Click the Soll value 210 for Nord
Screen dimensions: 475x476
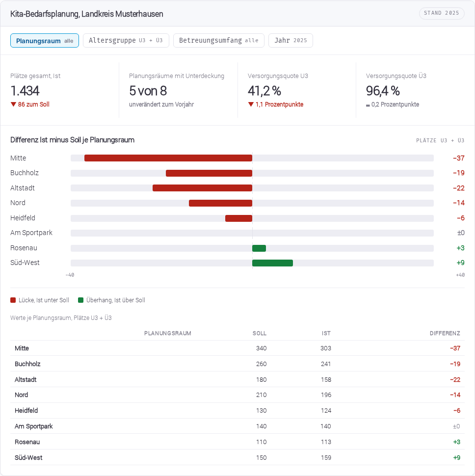[262, 395]
